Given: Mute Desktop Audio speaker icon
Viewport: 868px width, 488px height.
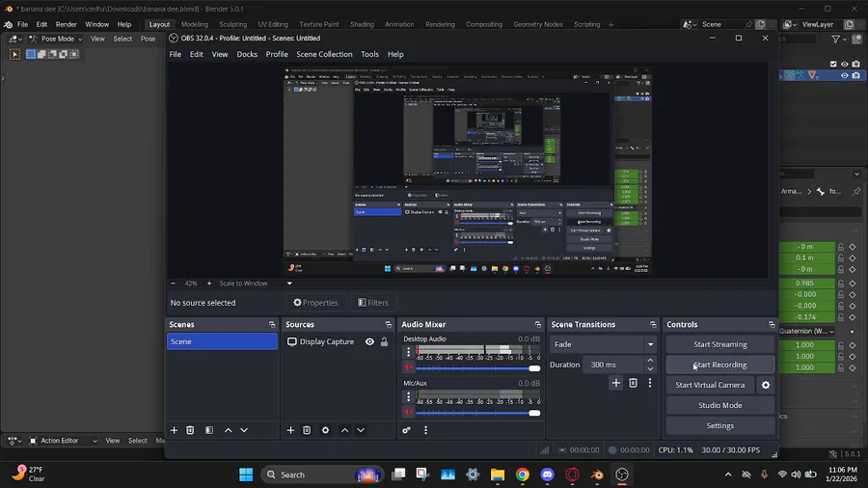Looking at the screenshot, I should [x=409, y=367].
